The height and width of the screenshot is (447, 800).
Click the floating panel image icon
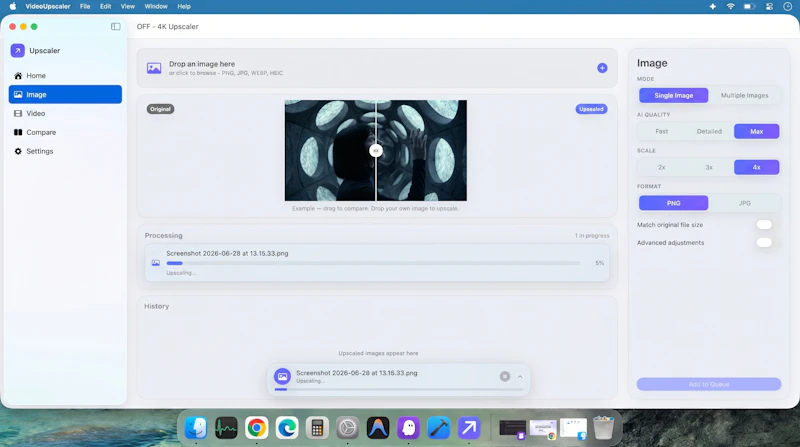[x=282, y=376]
